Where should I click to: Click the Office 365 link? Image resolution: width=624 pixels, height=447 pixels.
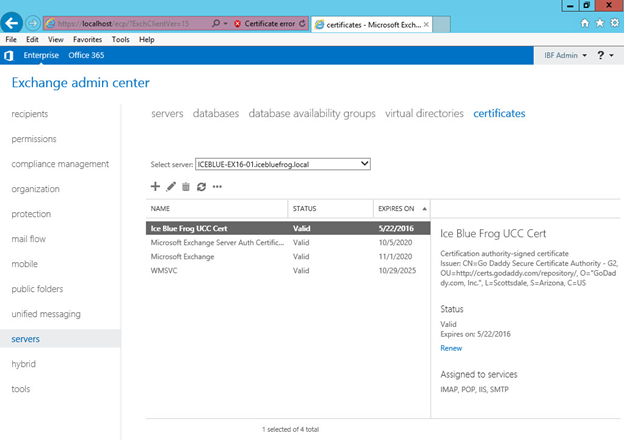point(86,55)
